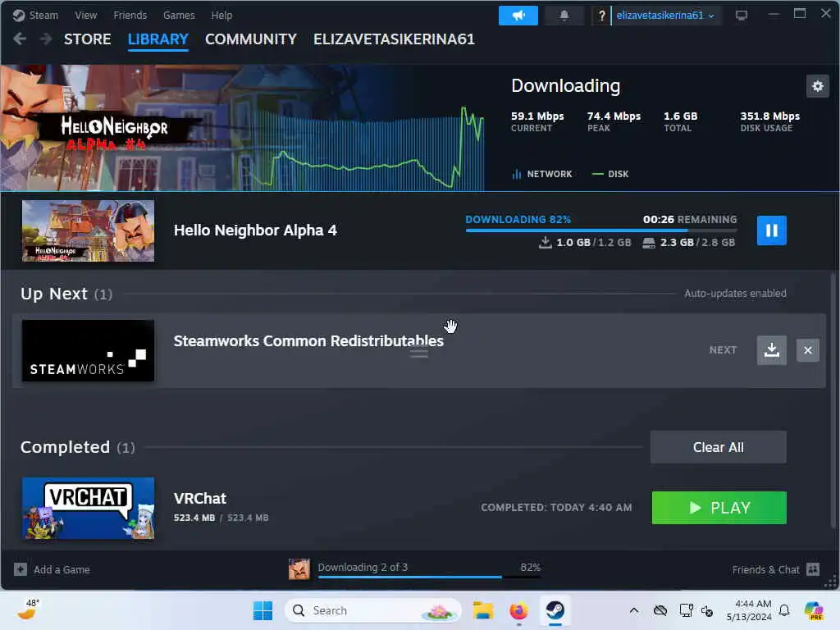840x630 pixels.
Task: Click Auto-updates enabled text
Action: (735, 294)
